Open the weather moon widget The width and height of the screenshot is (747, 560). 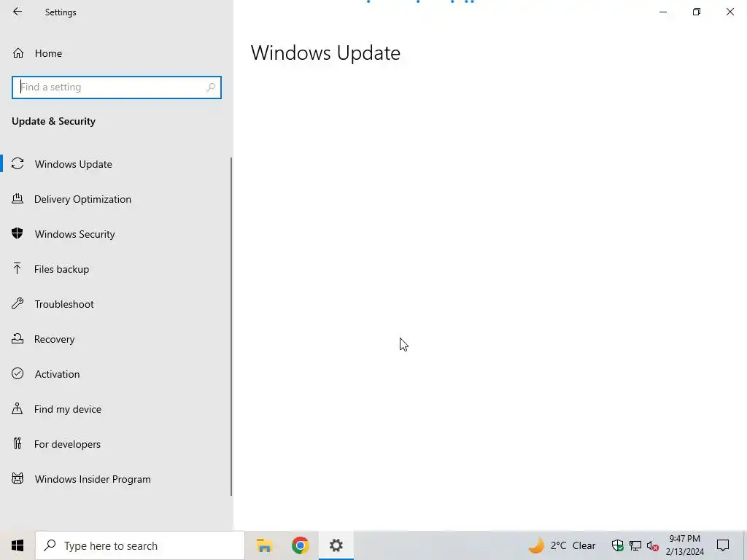[x=536, y=545]
